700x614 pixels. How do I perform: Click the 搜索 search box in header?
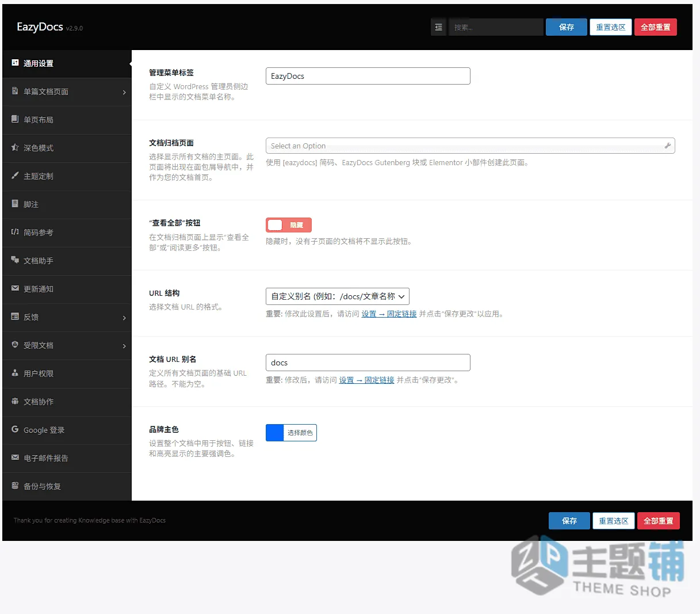point(496,27)
